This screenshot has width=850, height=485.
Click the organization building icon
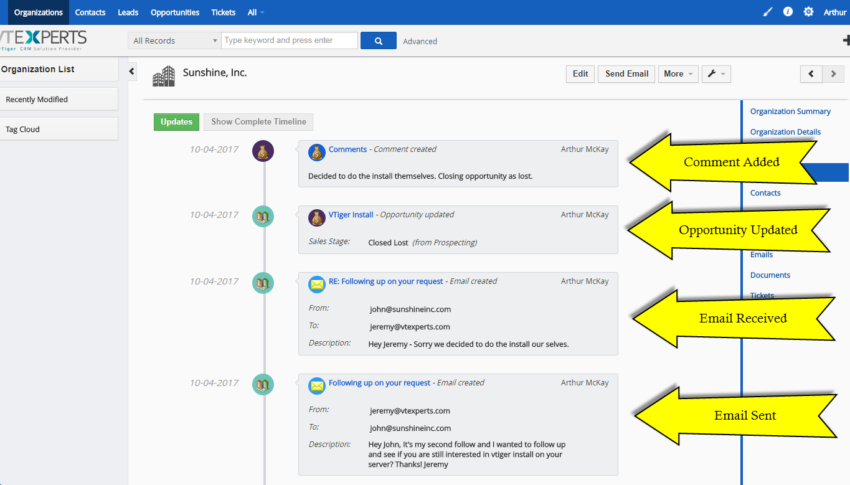(164, 76)
